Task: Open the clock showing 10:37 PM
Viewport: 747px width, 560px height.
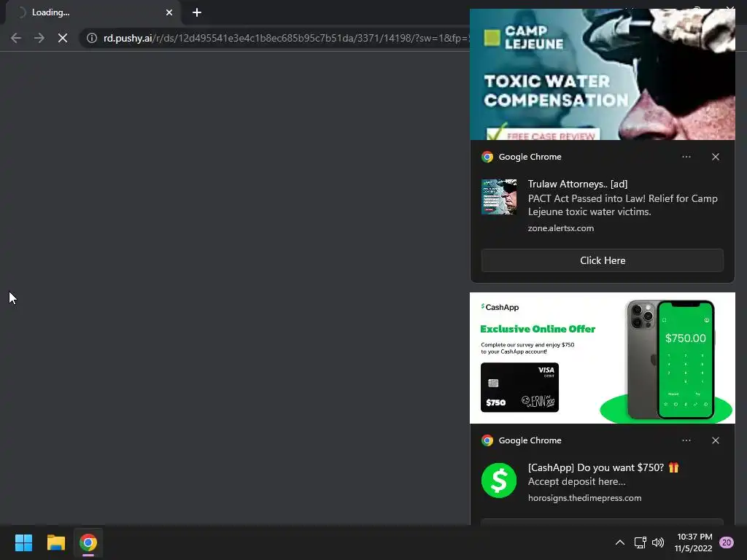Action: pyautogui.click(x=694, y=542)
